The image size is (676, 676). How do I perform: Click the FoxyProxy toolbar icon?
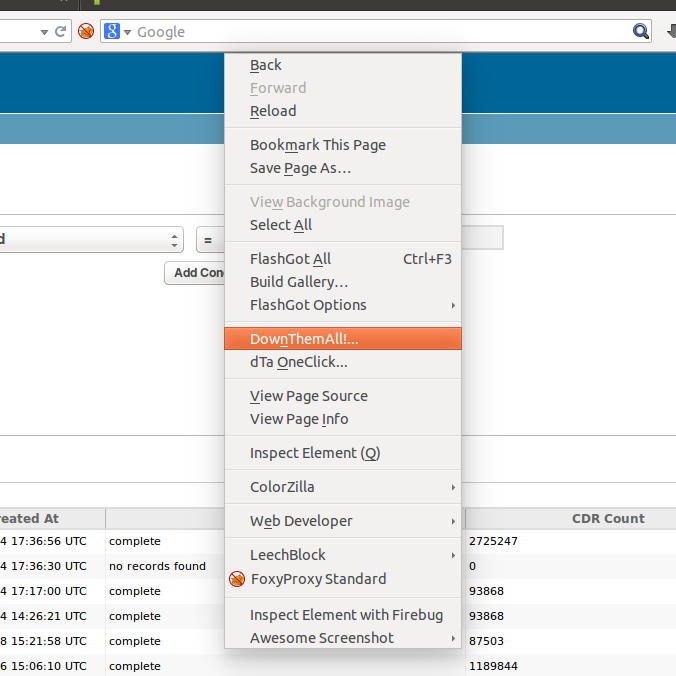pyautogui.click(x=86, y=31)
